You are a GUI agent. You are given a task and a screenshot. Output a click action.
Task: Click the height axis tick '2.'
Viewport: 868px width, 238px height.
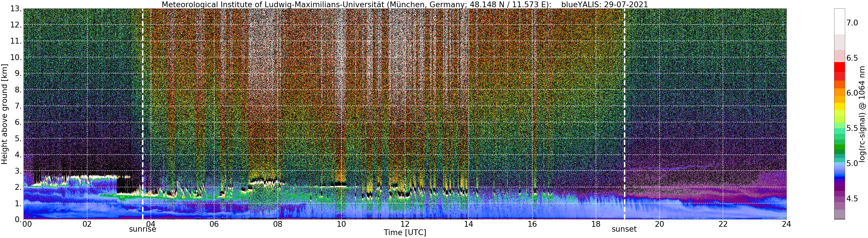(18, 187)
